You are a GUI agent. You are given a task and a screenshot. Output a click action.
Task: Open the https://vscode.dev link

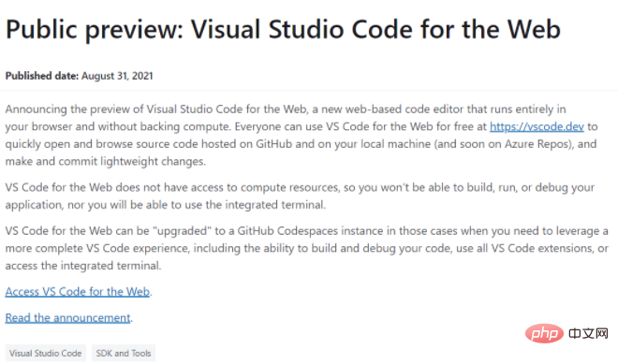537,126
